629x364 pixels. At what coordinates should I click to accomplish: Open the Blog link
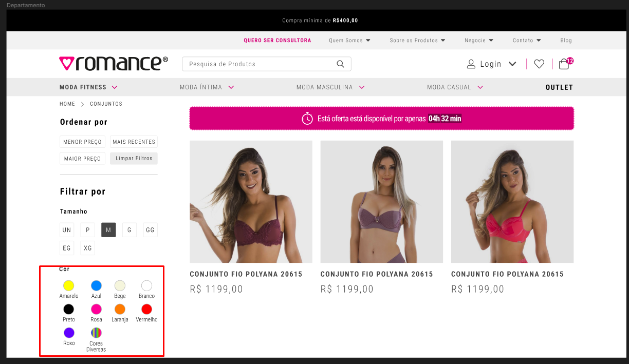[566, 41]
